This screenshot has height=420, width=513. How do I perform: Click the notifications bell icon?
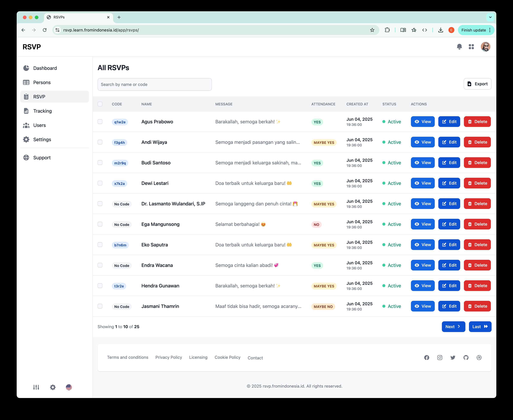(459, 47)
